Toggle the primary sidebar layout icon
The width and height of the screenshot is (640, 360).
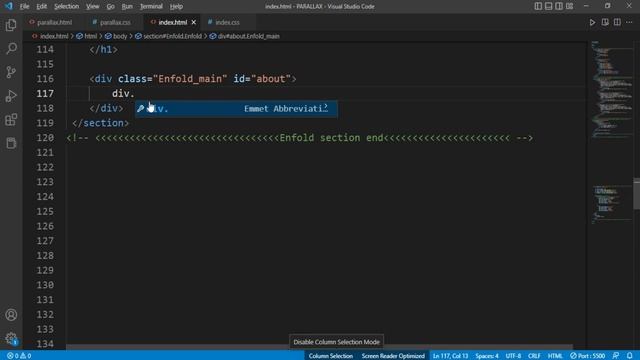click(x=538, y=6)
